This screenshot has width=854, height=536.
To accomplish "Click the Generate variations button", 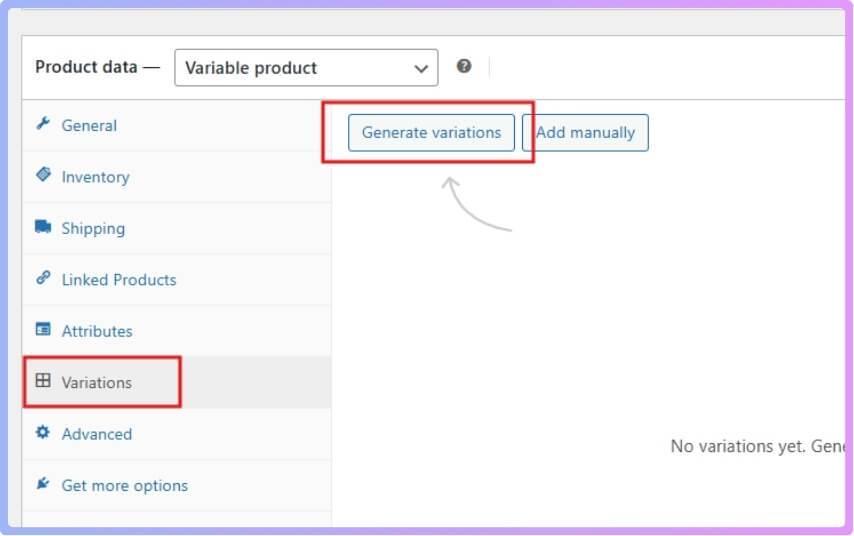I will [431, 132].
